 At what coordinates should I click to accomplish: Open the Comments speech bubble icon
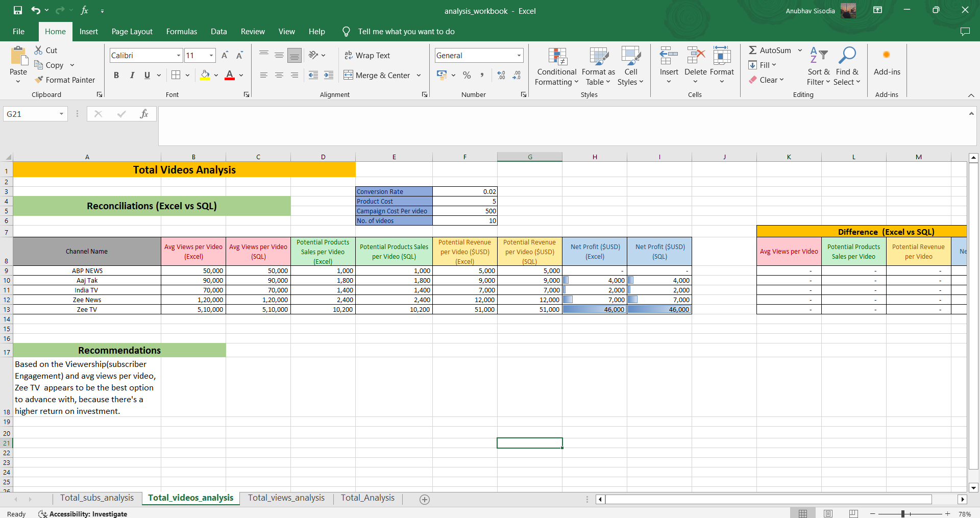tap(965, 32)
